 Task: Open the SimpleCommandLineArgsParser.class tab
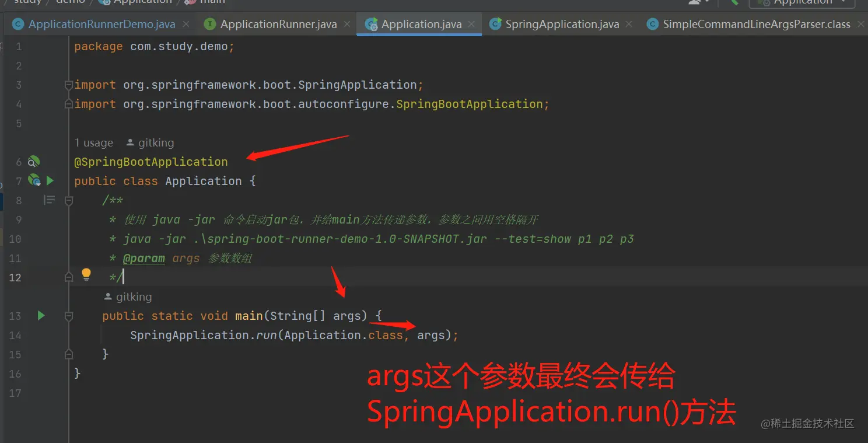coord(756,25)
